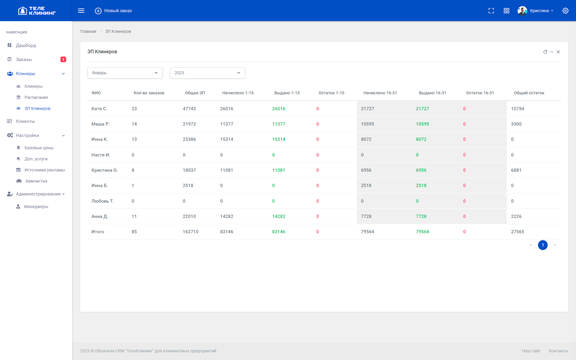
Task: Toggle the hamburger sidebar menu
Action: (x=81, y=11)
